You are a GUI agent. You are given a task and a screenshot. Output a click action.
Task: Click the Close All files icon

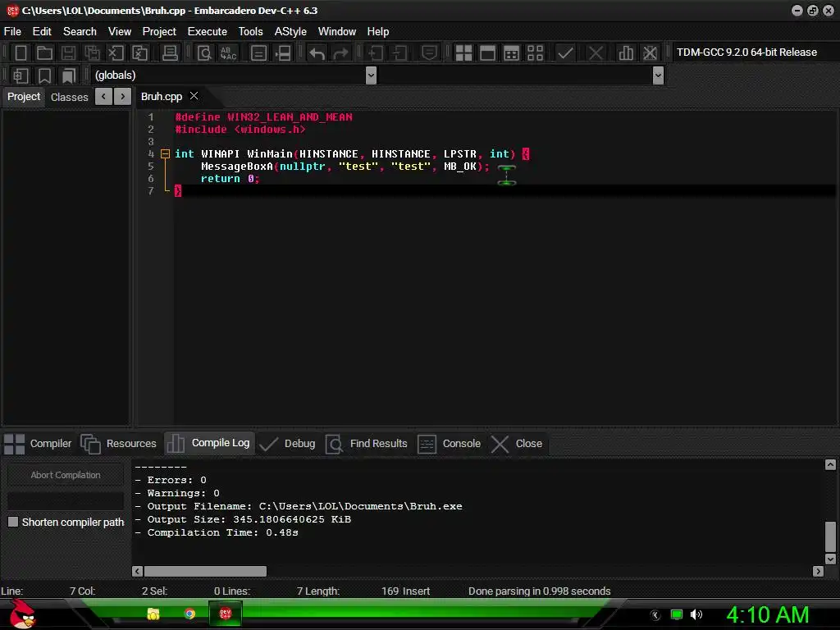139,53
